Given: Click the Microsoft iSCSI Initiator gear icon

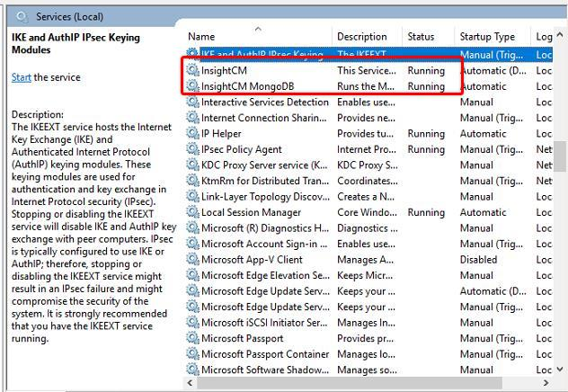Looking at the screenshot, I should click(x=192, y=323).
